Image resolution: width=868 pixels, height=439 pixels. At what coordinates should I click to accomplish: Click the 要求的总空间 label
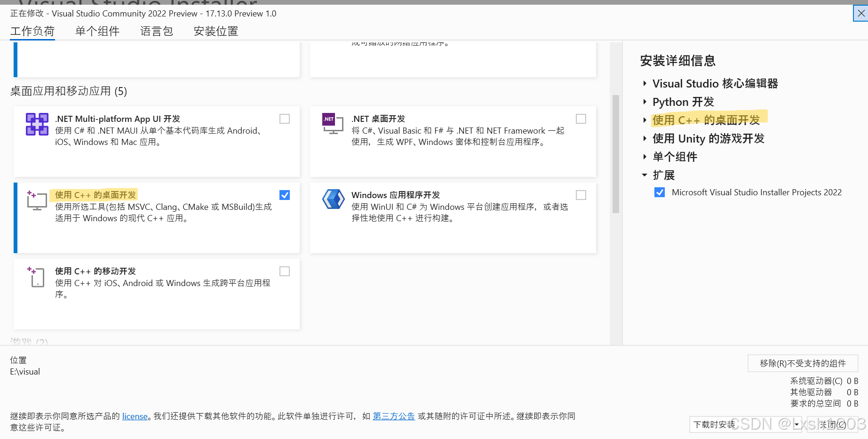point(815,404)
